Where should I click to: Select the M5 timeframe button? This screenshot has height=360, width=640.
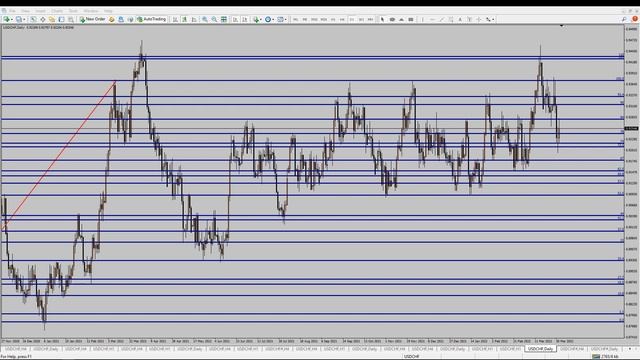click(304, 19)
